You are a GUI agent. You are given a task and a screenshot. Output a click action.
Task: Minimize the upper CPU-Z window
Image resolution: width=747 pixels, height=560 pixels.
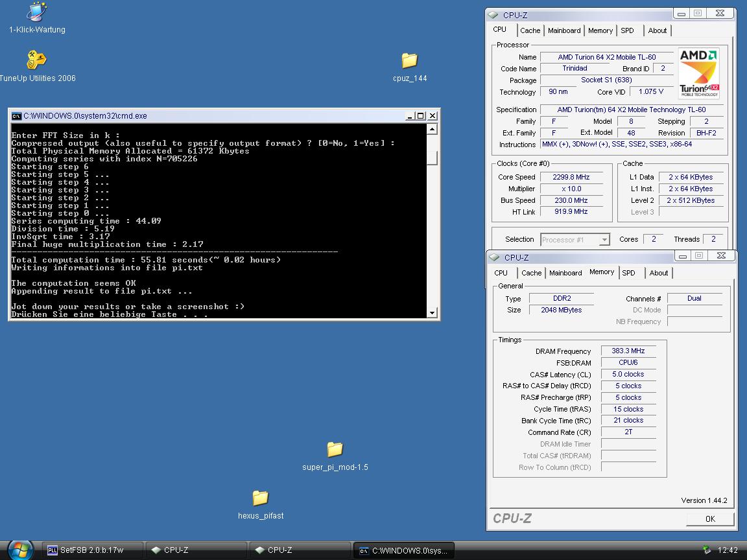(682, 14)
